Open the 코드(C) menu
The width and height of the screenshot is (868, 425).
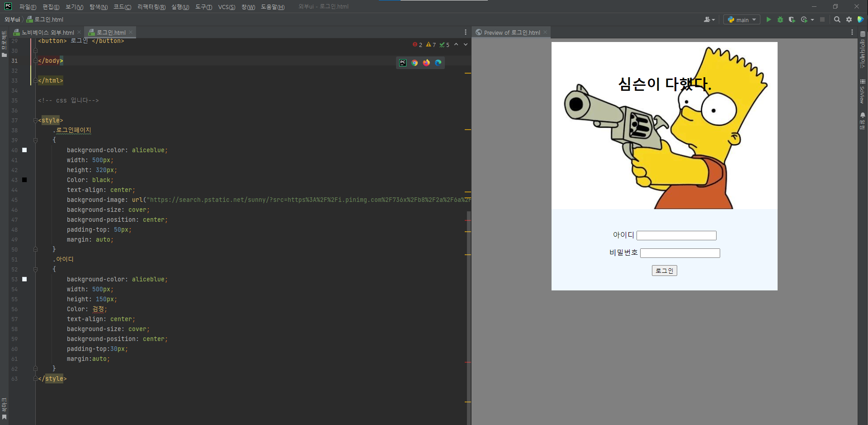coord(122,7)
